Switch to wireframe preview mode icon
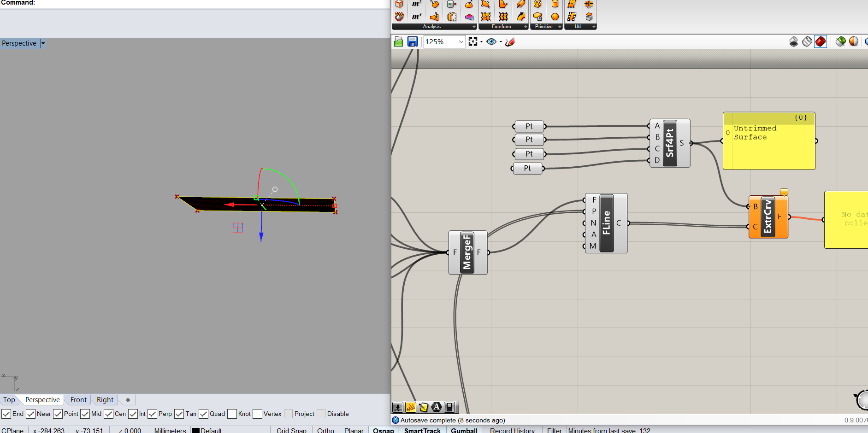This screenshot has width=868, height=433. click(807, 42)
